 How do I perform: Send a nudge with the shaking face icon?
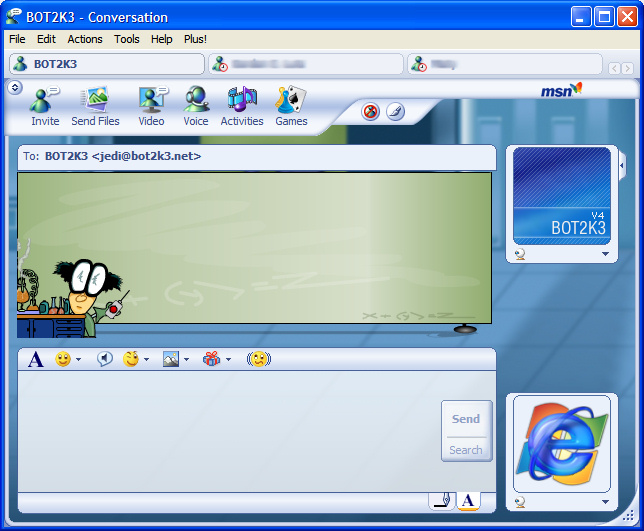(259, 360)
